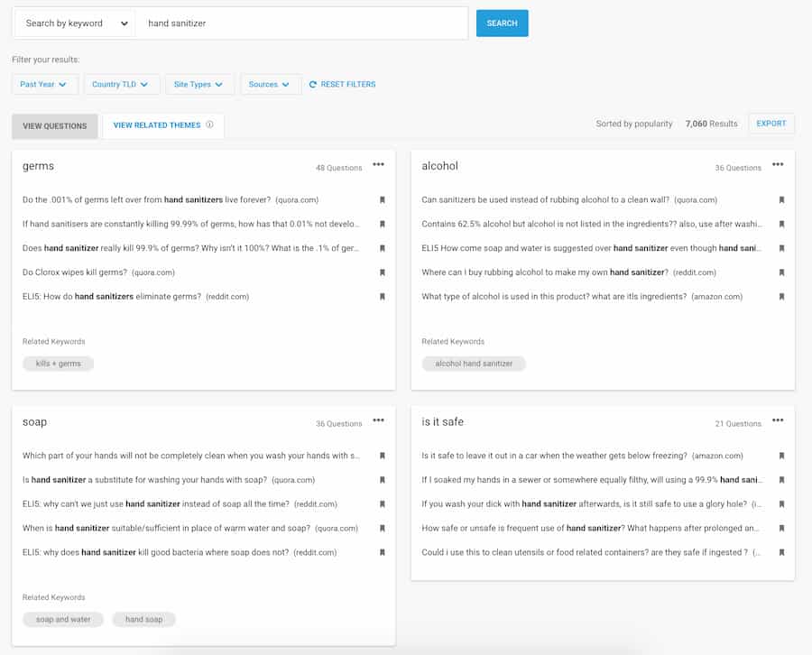Open the Past Year filter dropdown
Viewport: 812px width, 655px height.
(43, 84)
